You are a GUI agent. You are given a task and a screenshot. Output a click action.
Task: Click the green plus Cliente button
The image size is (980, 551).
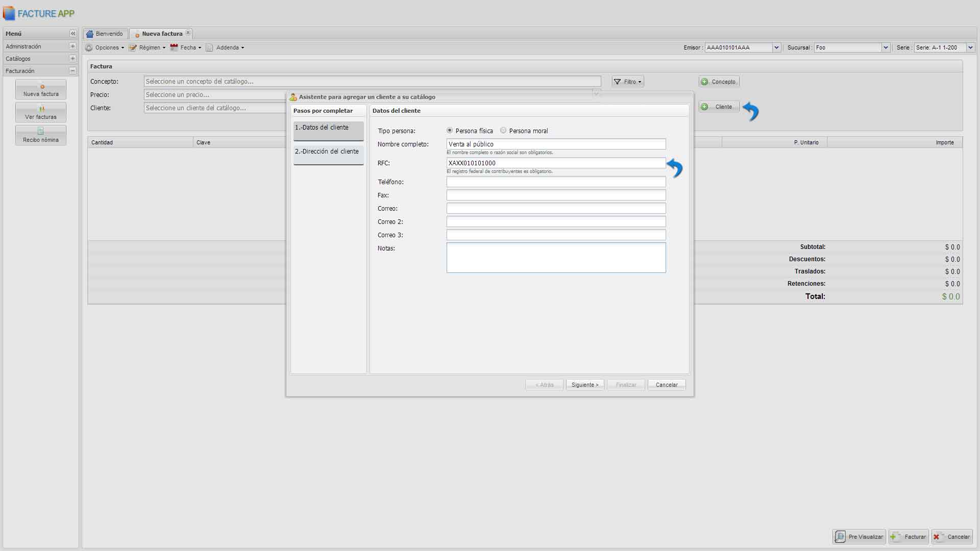(x=719, y=107)
